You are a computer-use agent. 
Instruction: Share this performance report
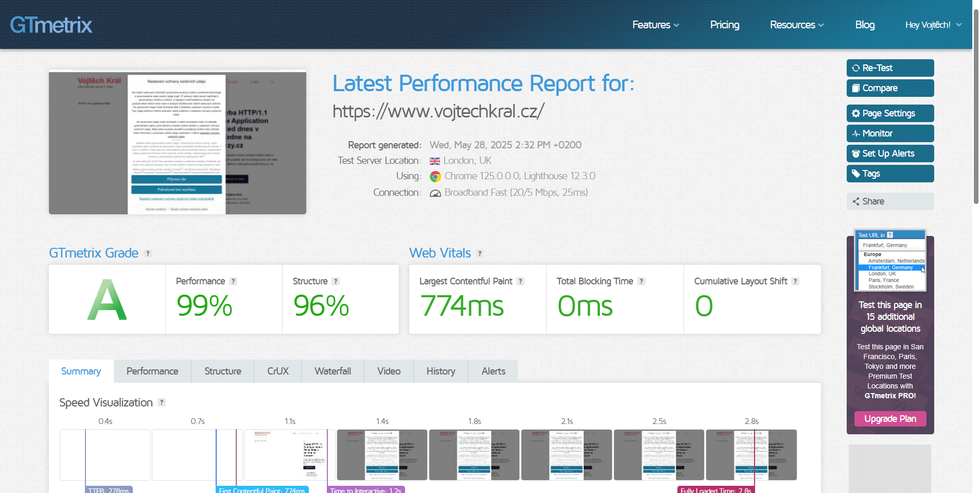tap(889, 201)
